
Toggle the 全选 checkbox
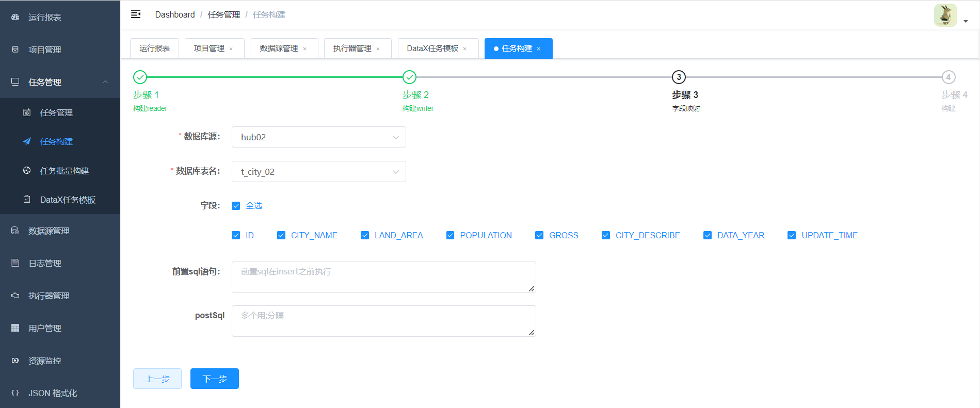236,206
